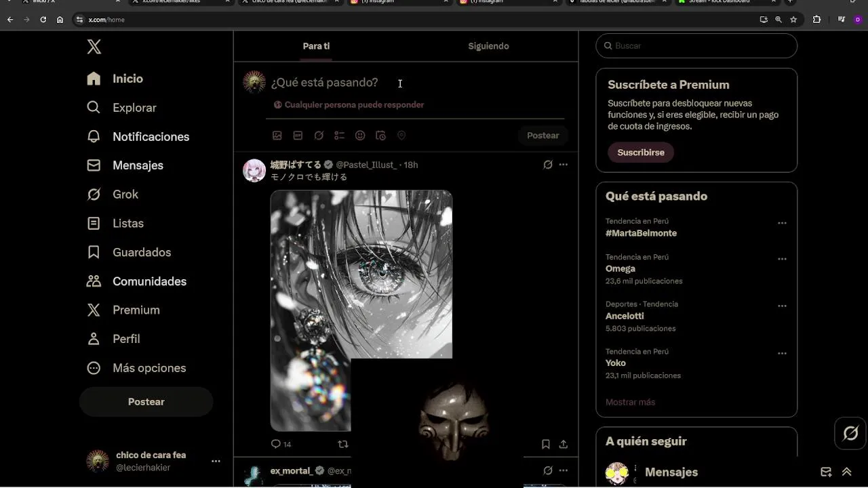Open Guardados bookmarks page
The height and width of the screenshot is (488, 868).
pos(129,252)
